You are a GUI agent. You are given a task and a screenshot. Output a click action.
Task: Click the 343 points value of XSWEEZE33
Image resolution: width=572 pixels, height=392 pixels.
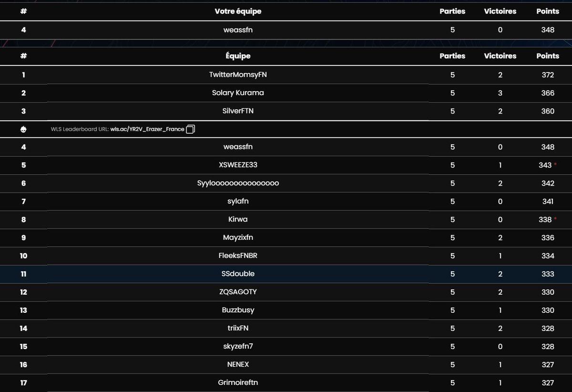pos(546,165)
